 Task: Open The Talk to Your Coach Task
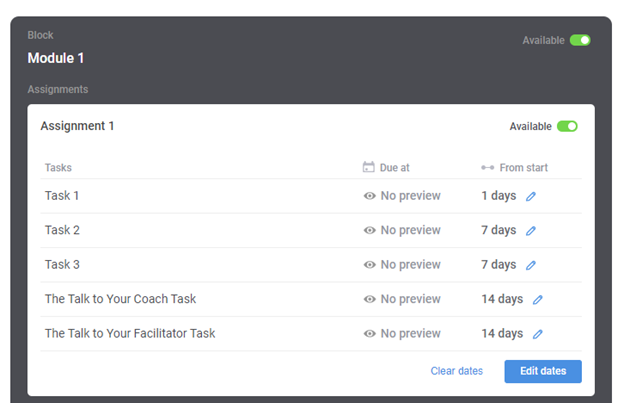point(120,299)
